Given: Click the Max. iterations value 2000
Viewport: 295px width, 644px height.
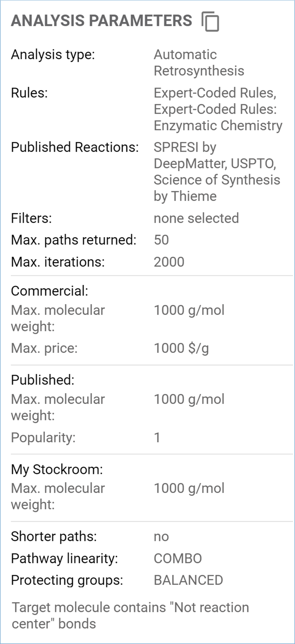Looking at the screenshot, I should [169, 262].
